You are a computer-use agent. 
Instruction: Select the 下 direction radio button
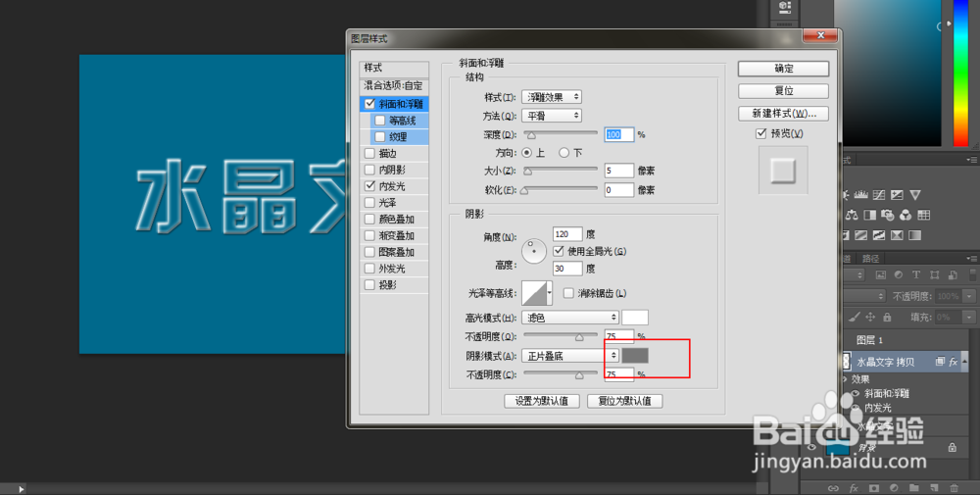tap(563, 153)
